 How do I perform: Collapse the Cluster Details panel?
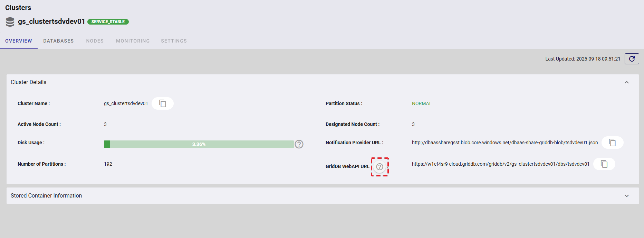[x=626, y=82]
